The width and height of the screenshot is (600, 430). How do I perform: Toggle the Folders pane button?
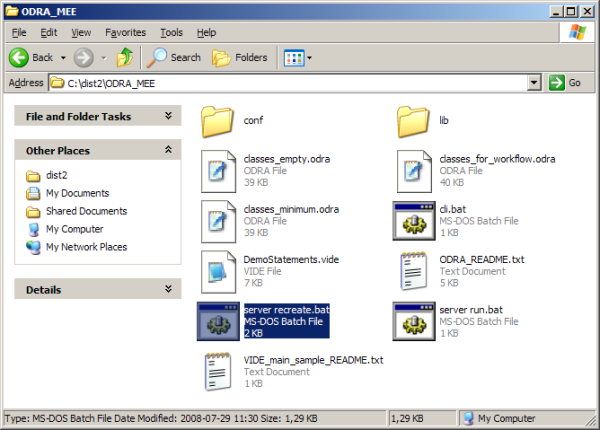click(240, 58)
